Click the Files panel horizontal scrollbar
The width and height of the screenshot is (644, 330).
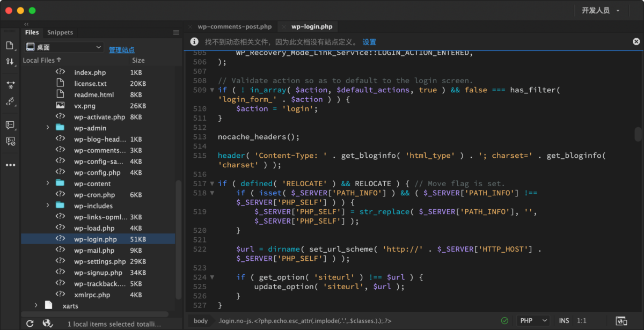pos(96,314)
